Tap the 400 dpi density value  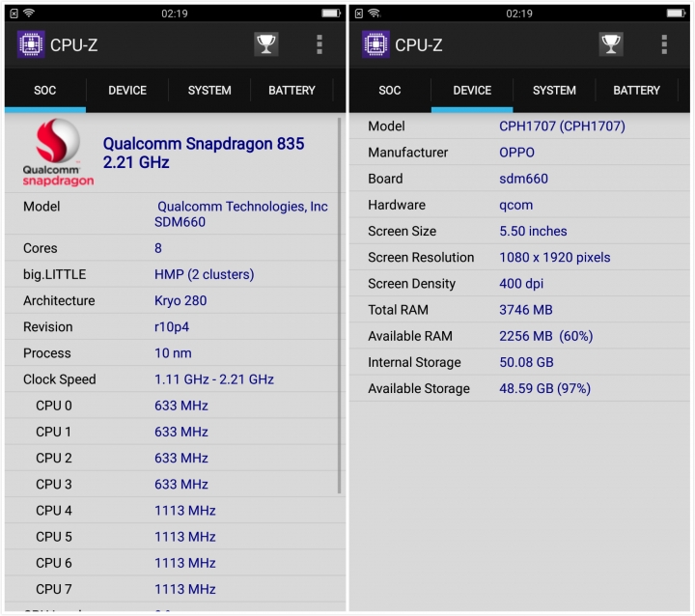521,284
